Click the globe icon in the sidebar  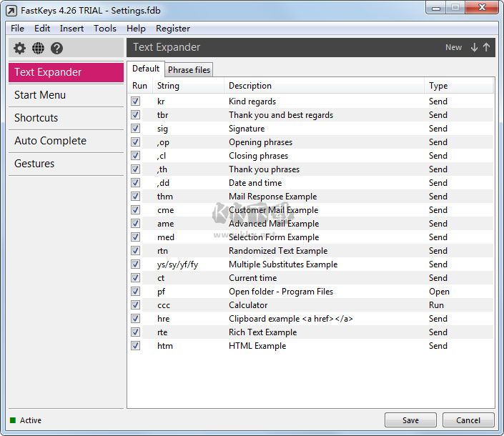point(38,49)
